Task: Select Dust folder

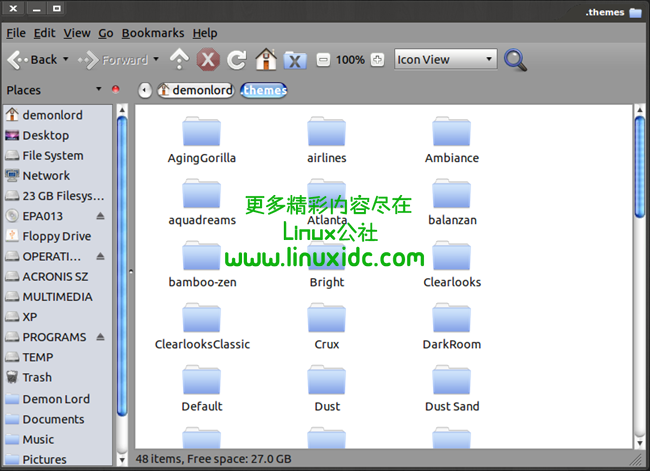Action: pos(327,389)
